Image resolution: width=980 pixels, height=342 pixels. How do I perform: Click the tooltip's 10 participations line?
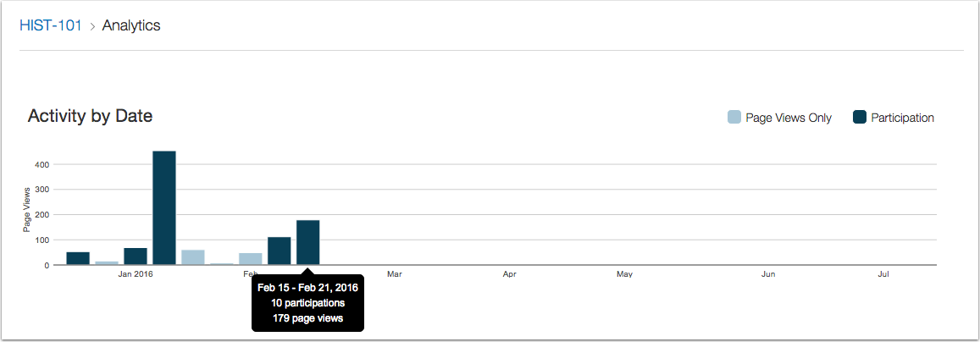click(308, 303)
